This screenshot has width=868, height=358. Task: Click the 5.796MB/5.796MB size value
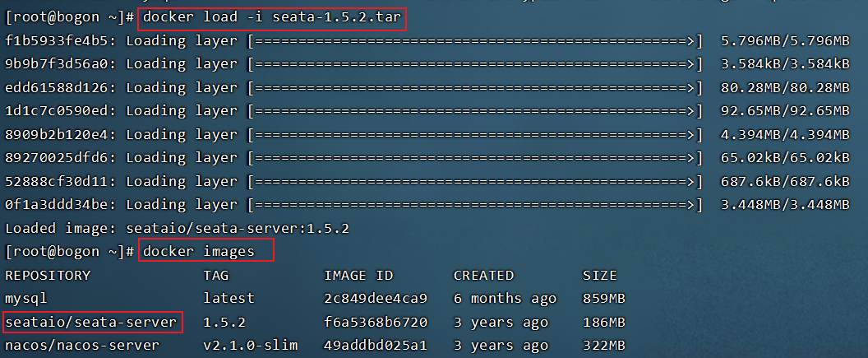(x=785, y=41)
